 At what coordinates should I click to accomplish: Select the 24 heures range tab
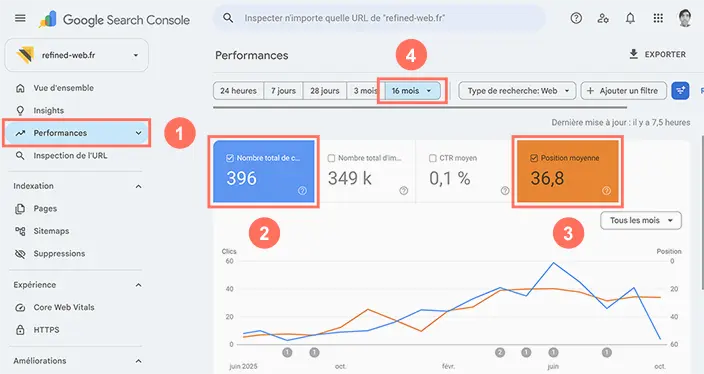click(238, 91)
